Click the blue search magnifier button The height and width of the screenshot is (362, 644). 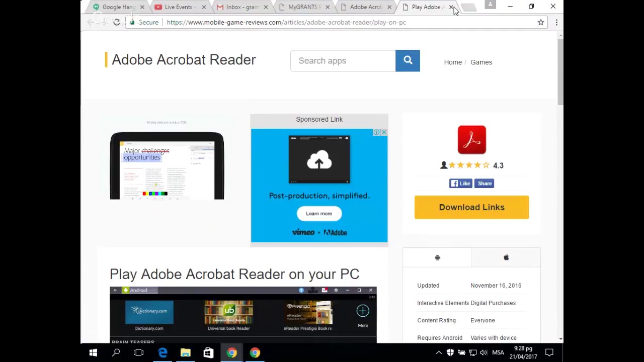point(408,61)
